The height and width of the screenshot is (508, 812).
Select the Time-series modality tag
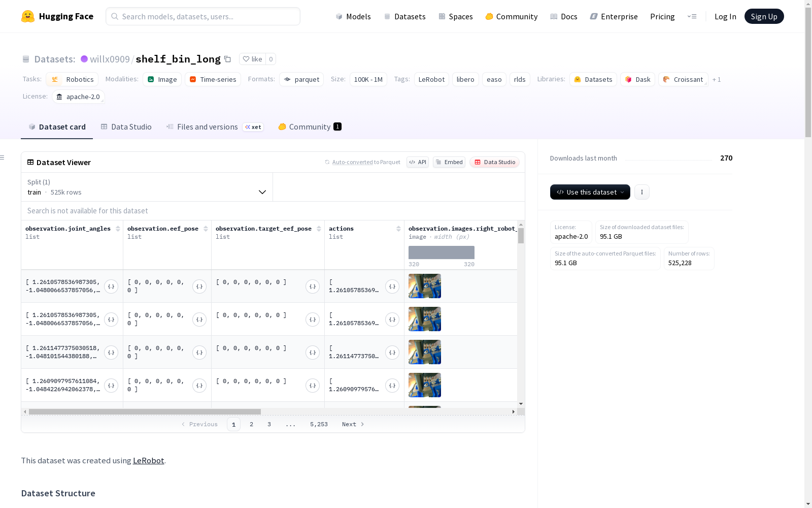tap(213, 79)
